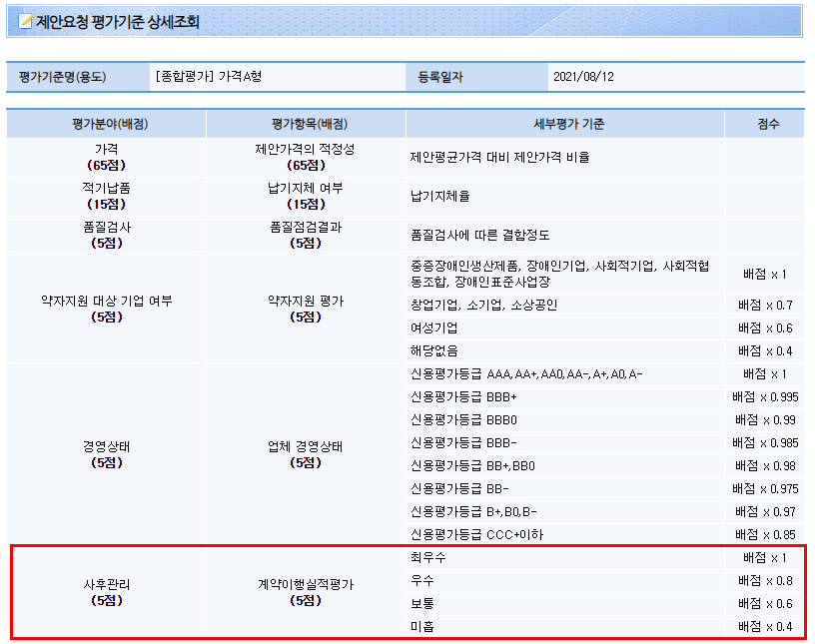Click the '점수' column header
Viewport: 815px width, 644px height.
click(765, 124)
